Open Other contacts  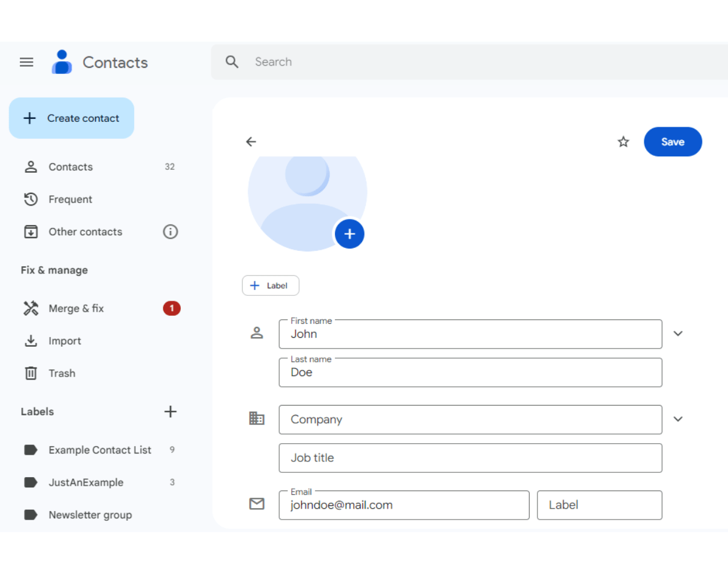[85, 232]
